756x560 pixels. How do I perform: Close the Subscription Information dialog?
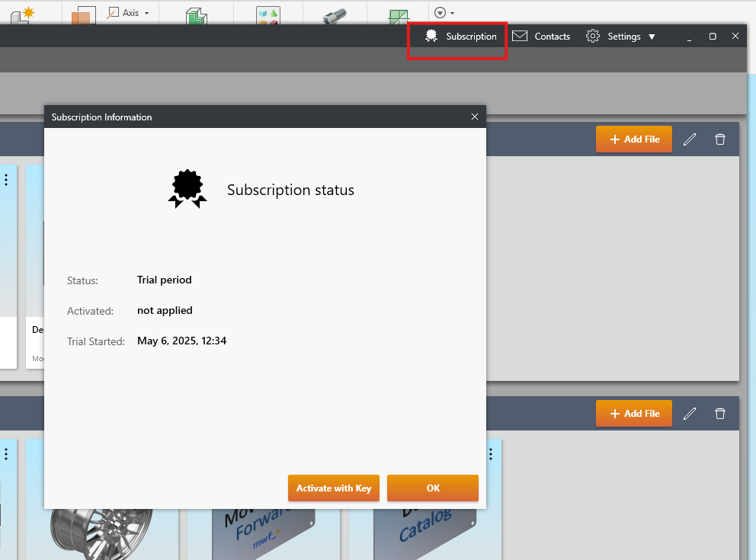[x=475, y=117]
